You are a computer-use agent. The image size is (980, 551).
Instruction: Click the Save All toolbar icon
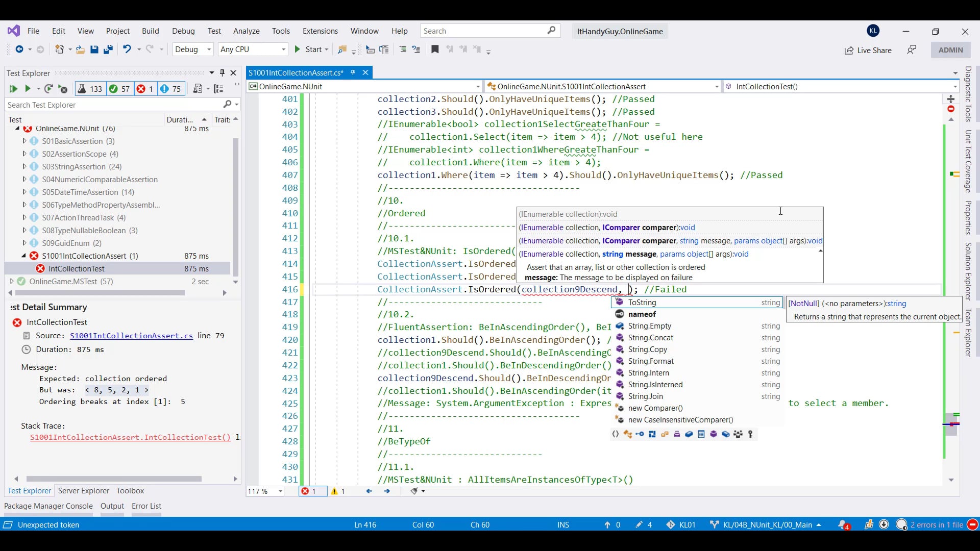click(108, 49)
